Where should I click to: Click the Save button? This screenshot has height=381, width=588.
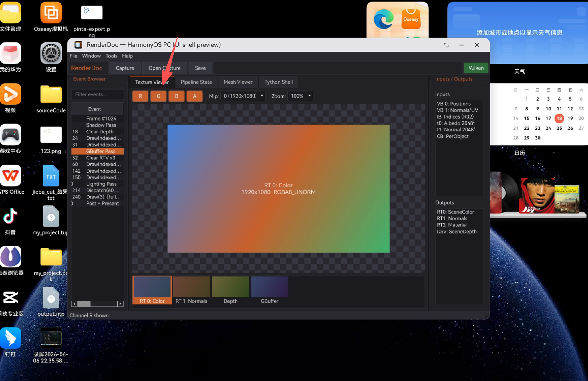click(200, 68)
